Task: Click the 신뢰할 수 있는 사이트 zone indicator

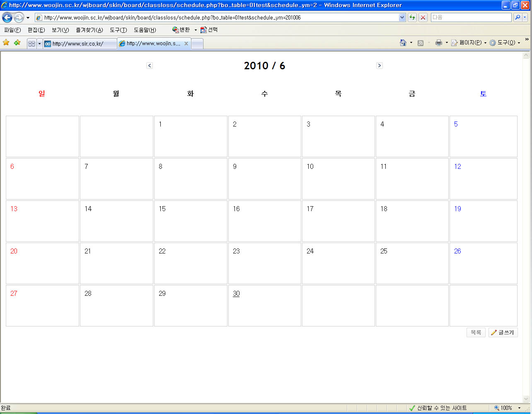Action: (x=438, y=408)
